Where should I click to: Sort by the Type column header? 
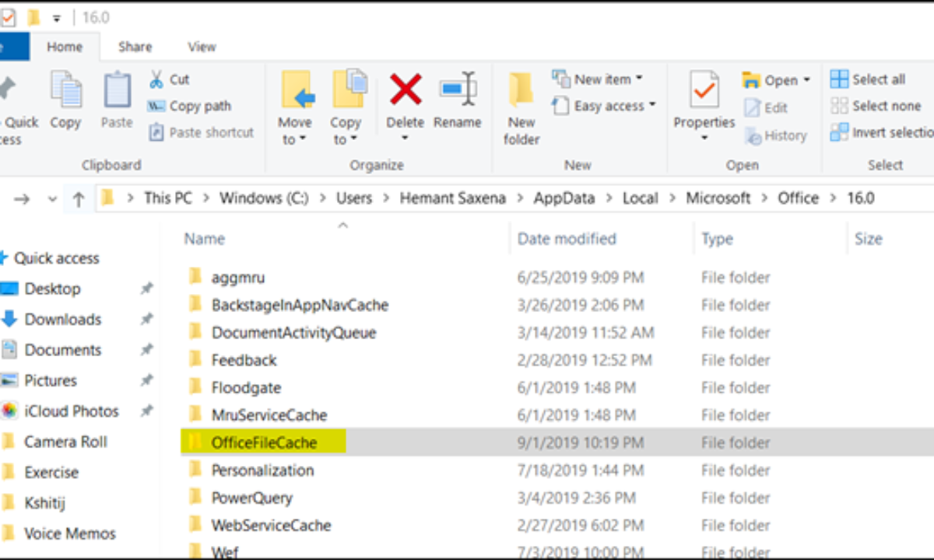(717, 239)
